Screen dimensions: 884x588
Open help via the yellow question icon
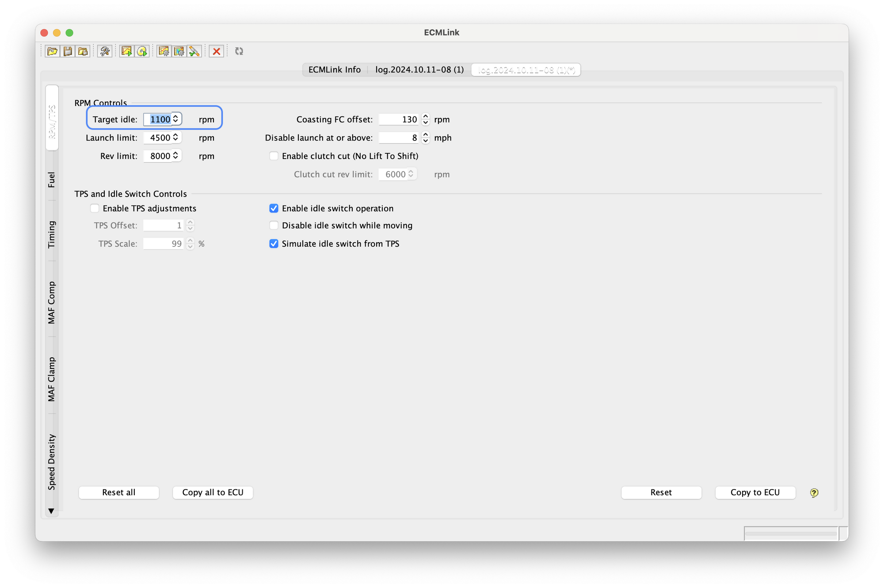coord(814,493)
